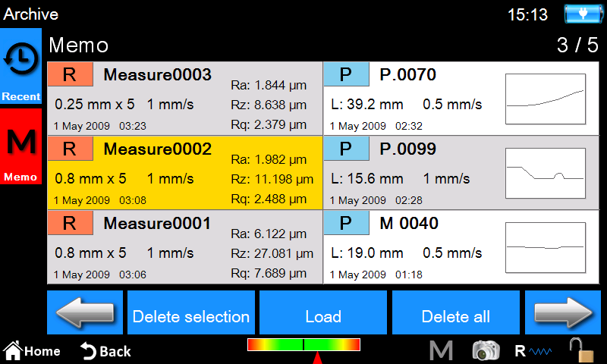The image size is (607, 364).
Task: Click the Memo heading
Action: [79, 45]
